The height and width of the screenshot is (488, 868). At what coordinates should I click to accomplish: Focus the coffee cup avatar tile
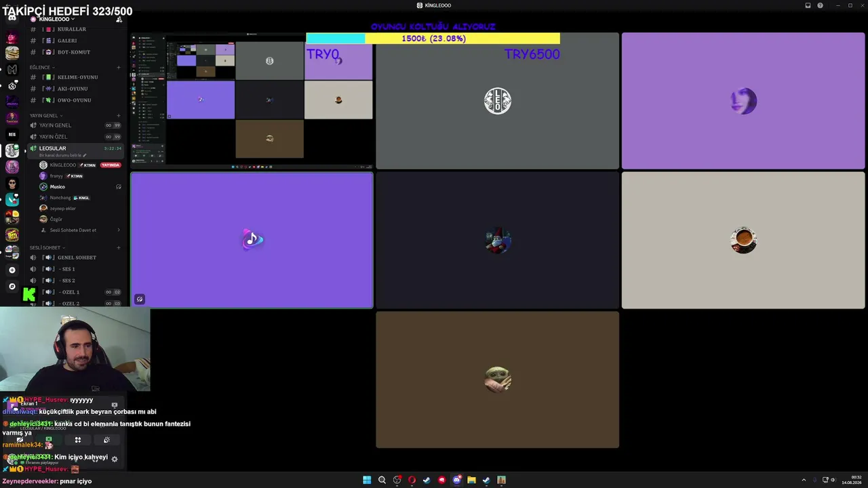(x=743, y=241)
